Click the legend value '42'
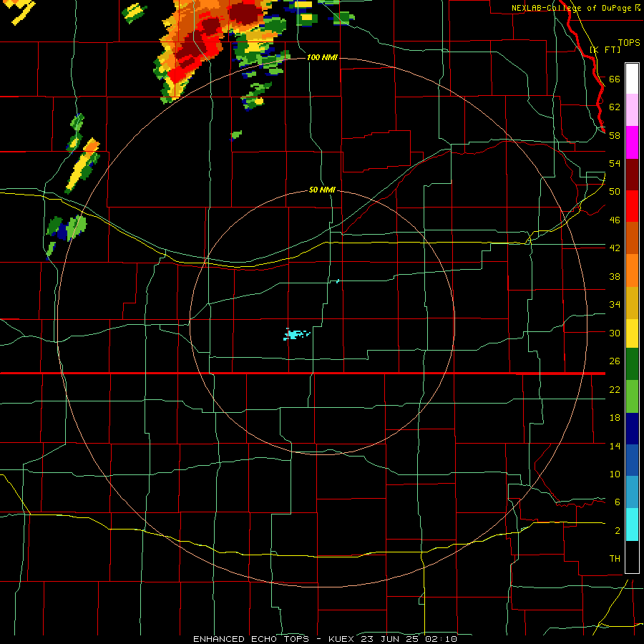The image size is (644, 644). click(x=615, y=248)
